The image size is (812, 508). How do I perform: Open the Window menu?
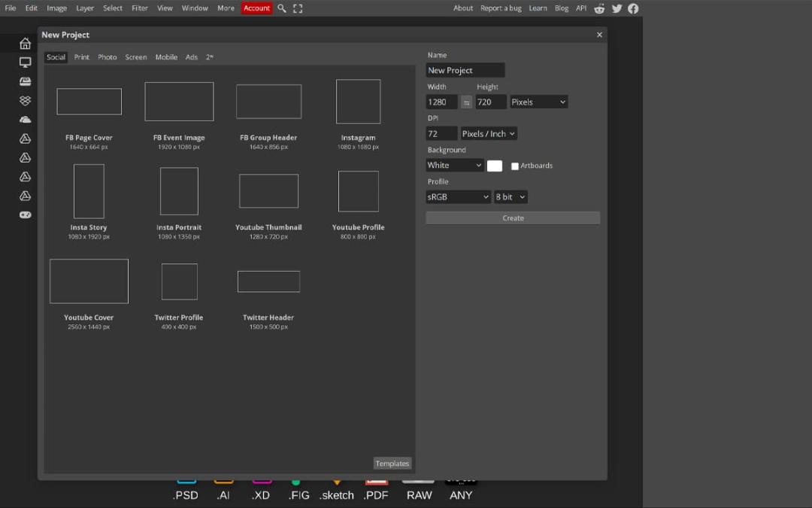(195, 8)
